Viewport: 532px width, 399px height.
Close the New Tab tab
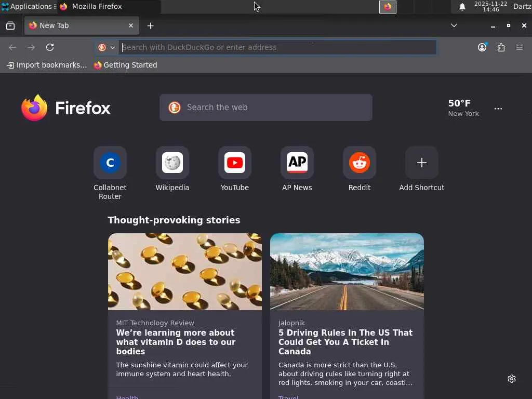(x=130, y=25)
